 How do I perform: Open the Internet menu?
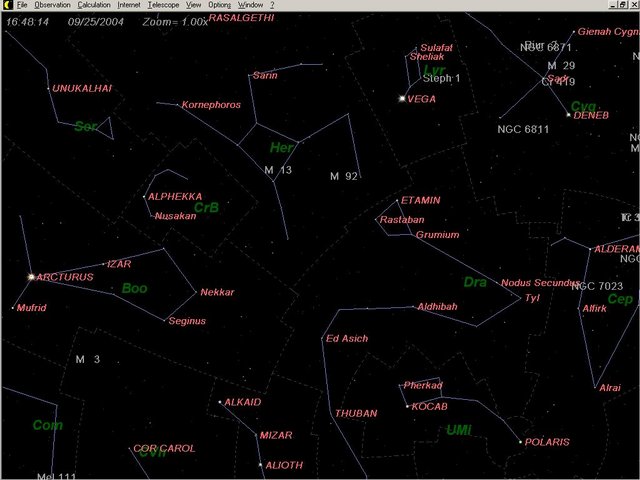(129, 5)
